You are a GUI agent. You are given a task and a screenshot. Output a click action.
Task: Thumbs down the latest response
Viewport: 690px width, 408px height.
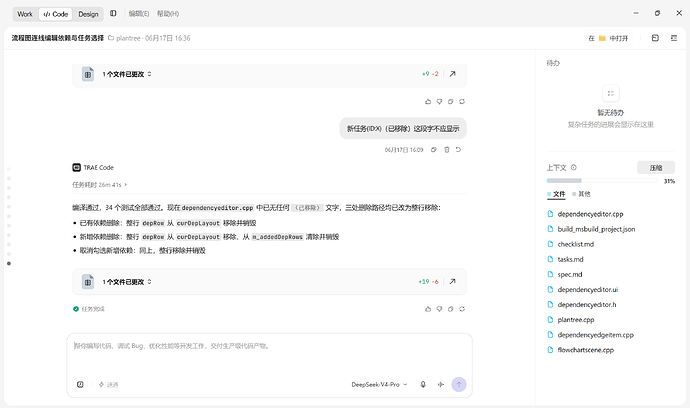click(x=439, y=309)
